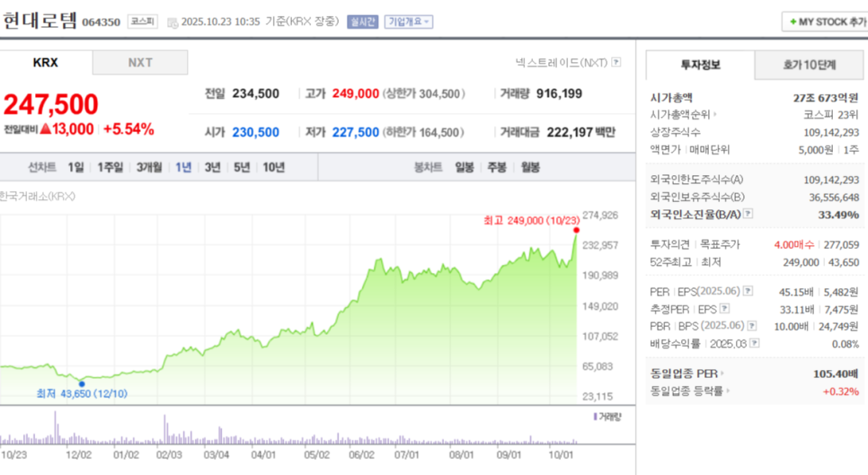Show the 1주일 line chart
The height and width of the screenshot is (475, 868).
tap(111, 167)
